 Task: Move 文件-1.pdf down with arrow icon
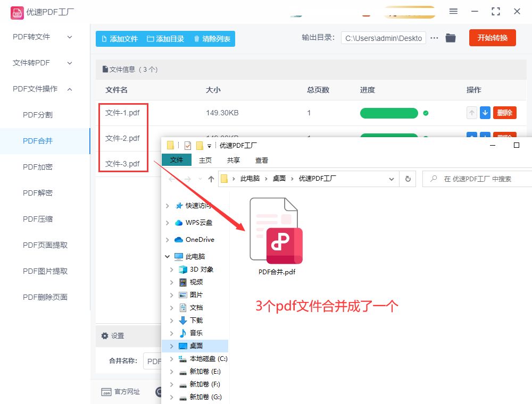pyautogui.click(x=485, y=113)
